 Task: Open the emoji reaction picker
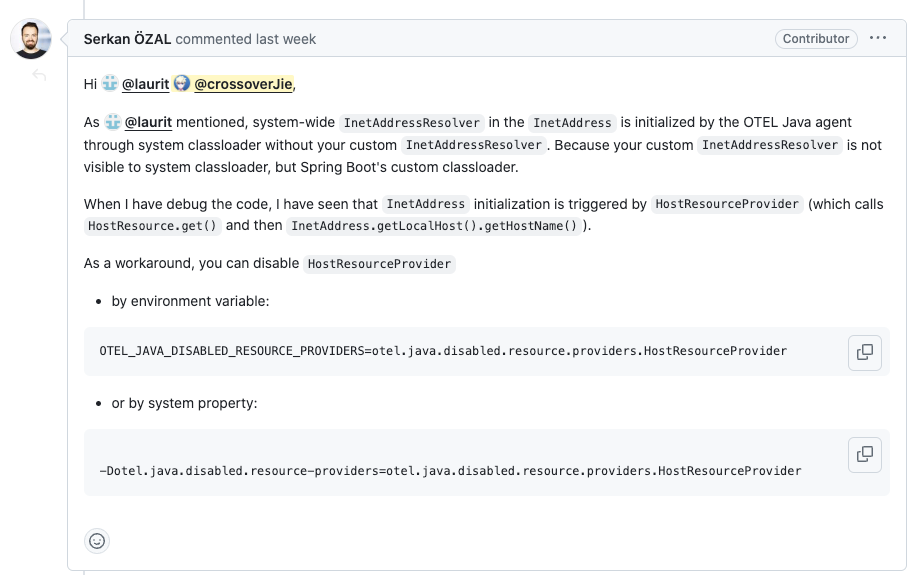(97, 541)
